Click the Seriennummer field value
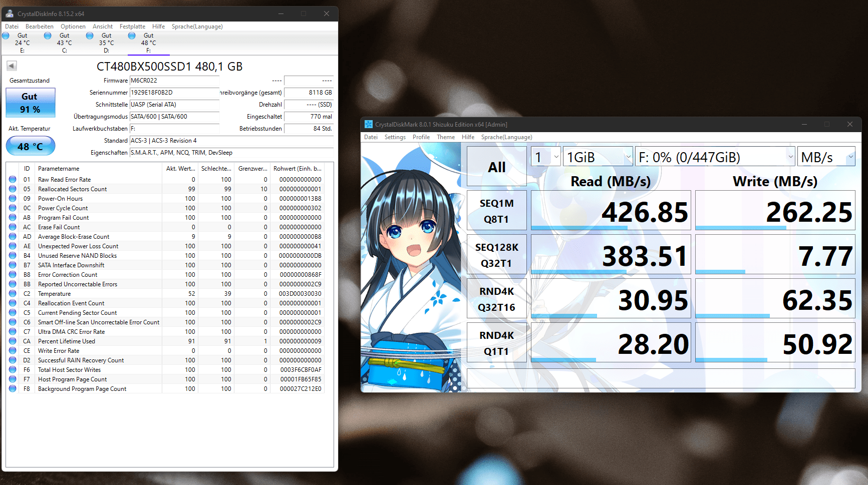Image resolution: width=868 pixels, height=485 pixels. [x=174, y=93]
